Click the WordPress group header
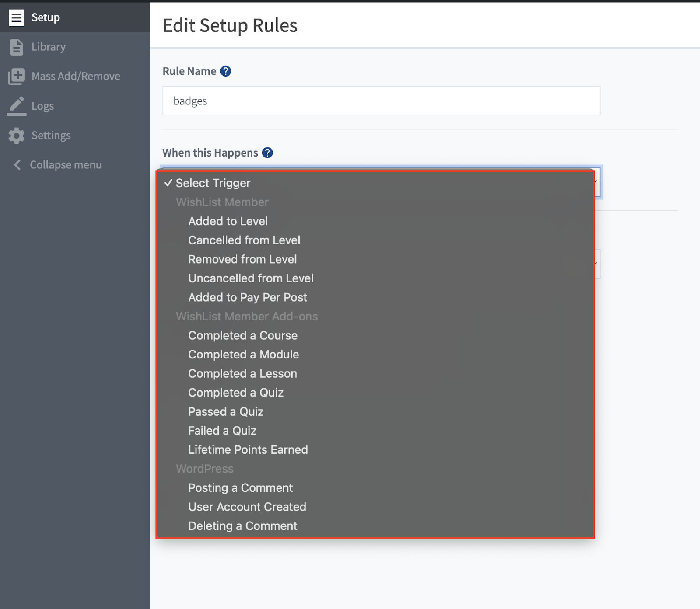 [205, 469]
